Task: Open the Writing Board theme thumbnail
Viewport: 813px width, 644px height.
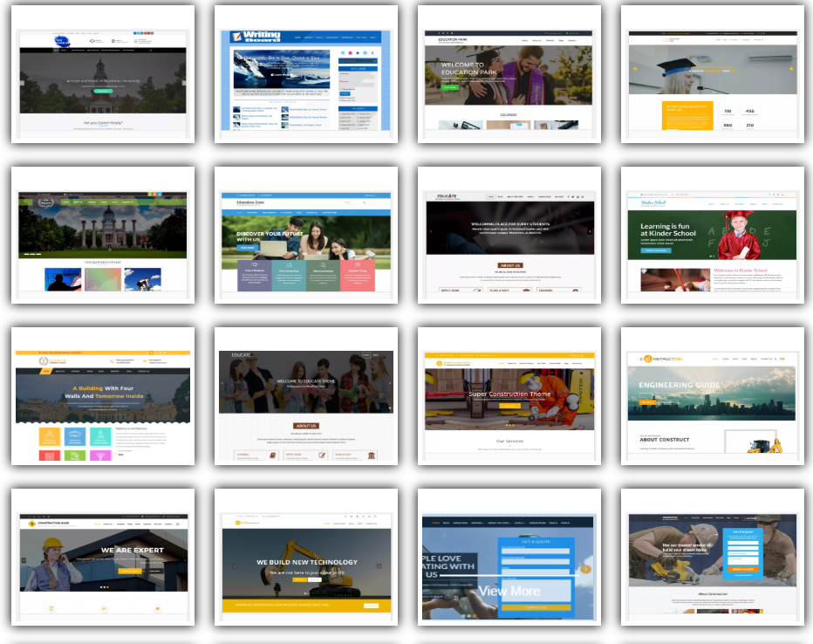Action: point(306,74)
